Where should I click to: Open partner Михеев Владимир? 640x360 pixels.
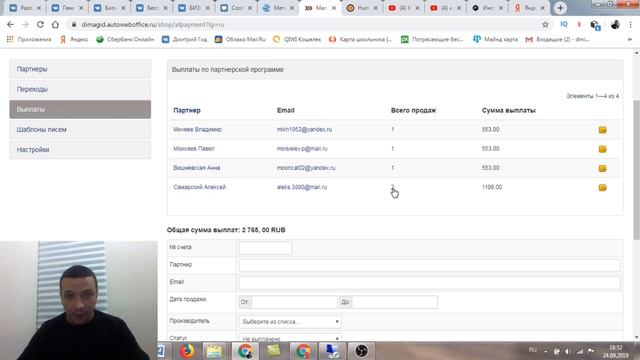pyautogui.click(x=197, y=129)
